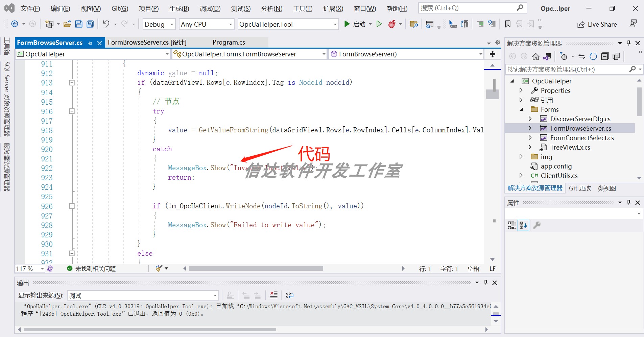Click clear all output icon
The height and width of the screenshot is (337, 644).
(x=274, y=295)
